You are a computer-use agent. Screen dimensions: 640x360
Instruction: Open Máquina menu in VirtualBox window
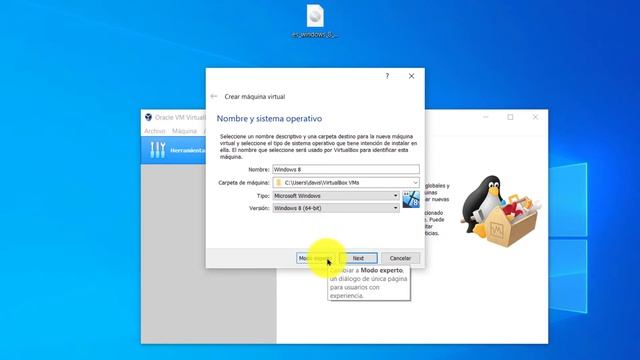[x=184, y=131]
